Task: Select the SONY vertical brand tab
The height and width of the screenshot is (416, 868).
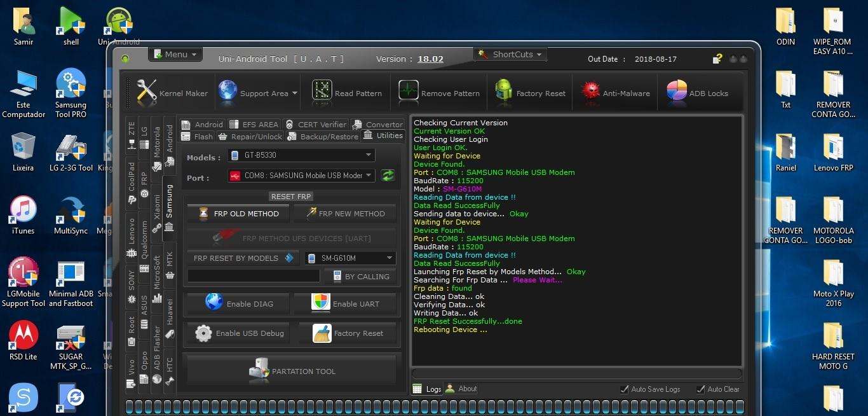Action: [132, 287]
